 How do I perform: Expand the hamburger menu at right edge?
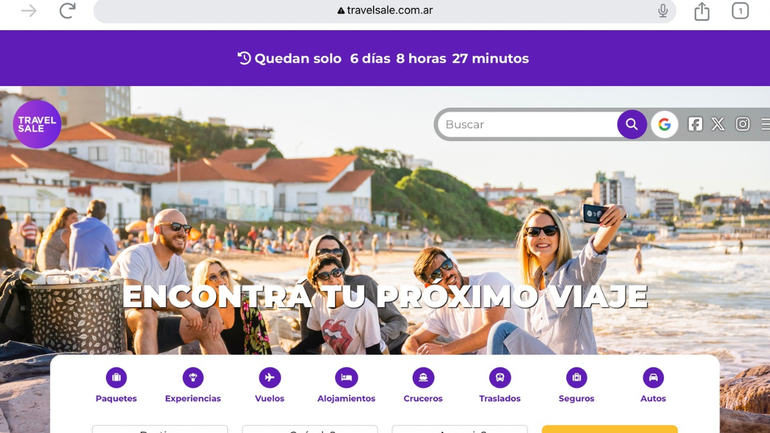pyautogui.click(x=766, y=124)
